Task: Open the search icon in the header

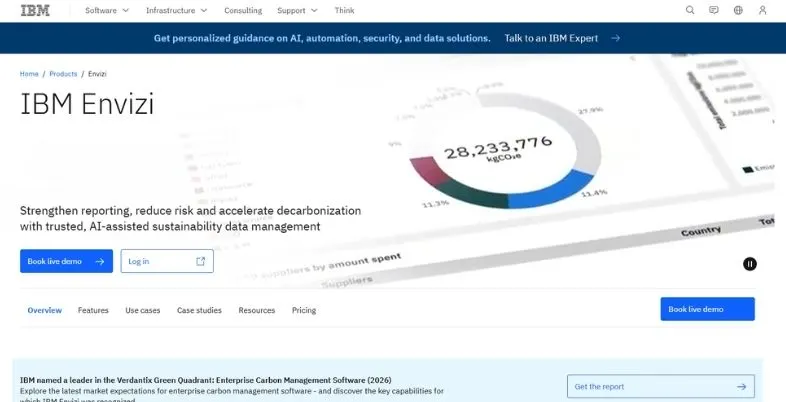Action: [x=690, y=10]
